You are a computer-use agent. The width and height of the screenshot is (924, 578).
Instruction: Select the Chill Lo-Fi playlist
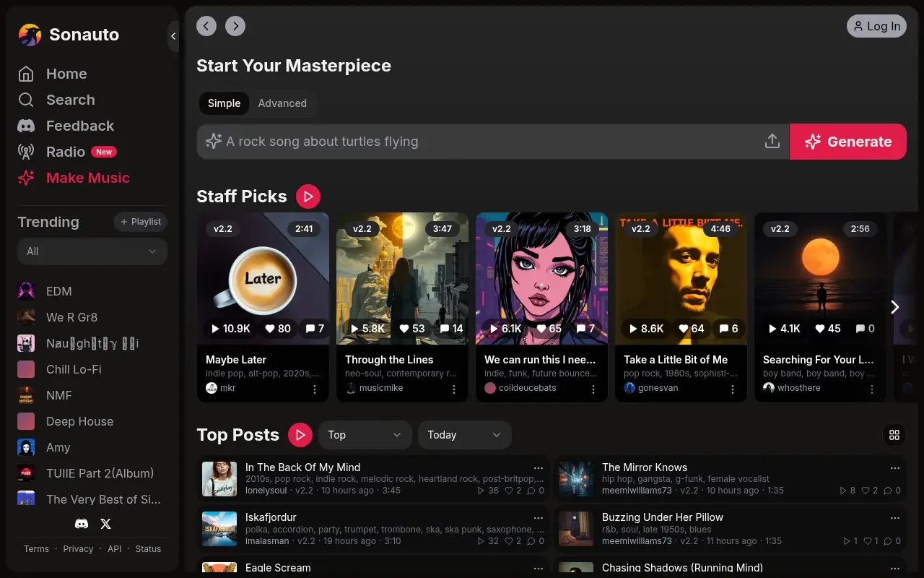(74, 369)
